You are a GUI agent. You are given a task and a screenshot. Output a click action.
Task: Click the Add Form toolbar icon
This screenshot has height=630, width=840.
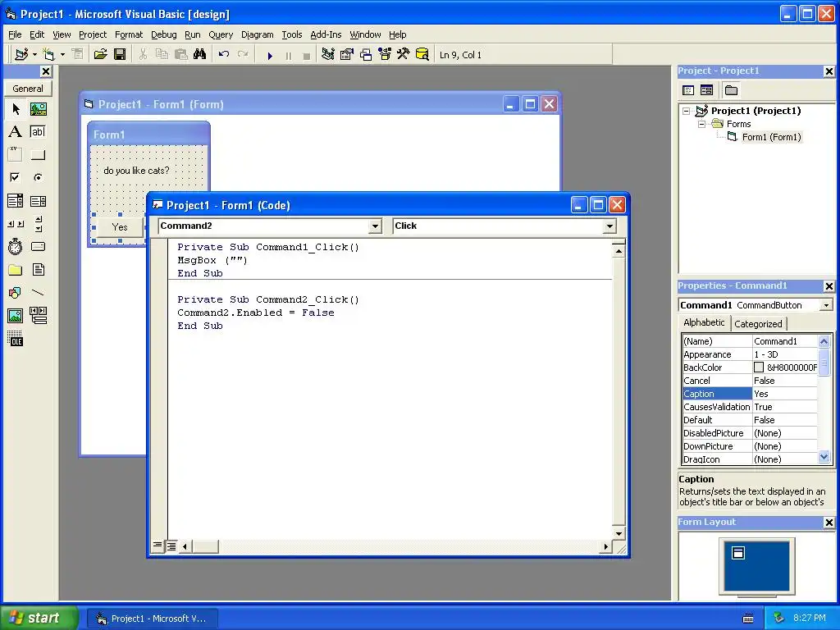click(48, 55)
